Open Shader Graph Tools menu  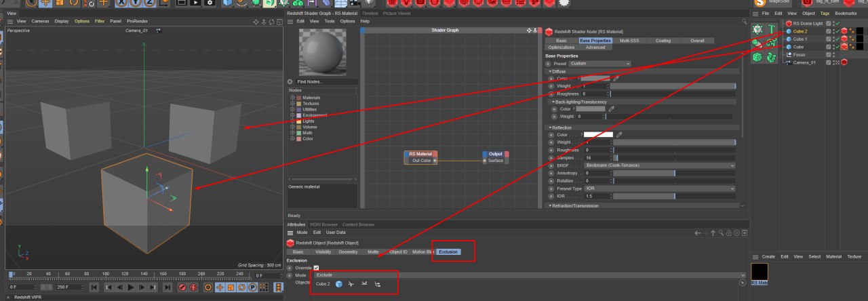(x=330, y=21)
